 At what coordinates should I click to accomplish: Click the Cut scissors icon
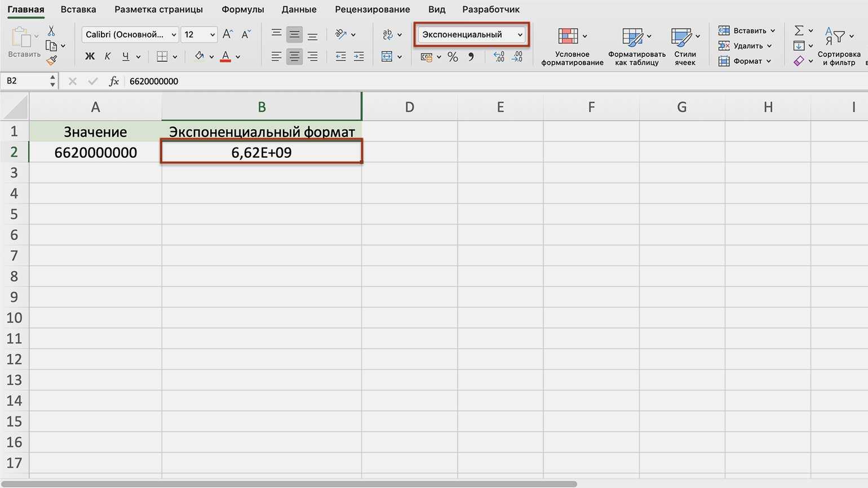coord(51,32)
